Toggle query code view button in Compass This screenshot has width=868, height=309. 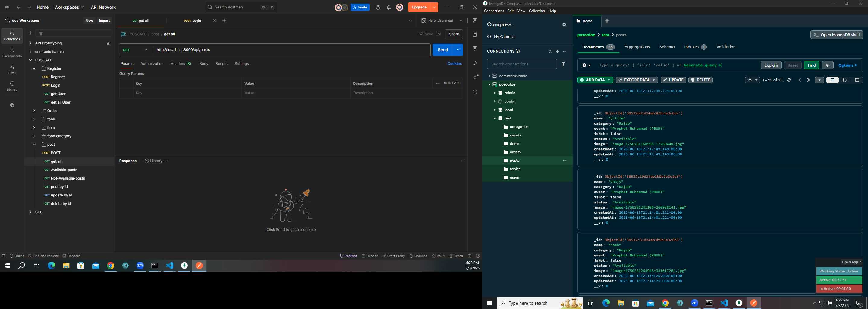point(828,65)
